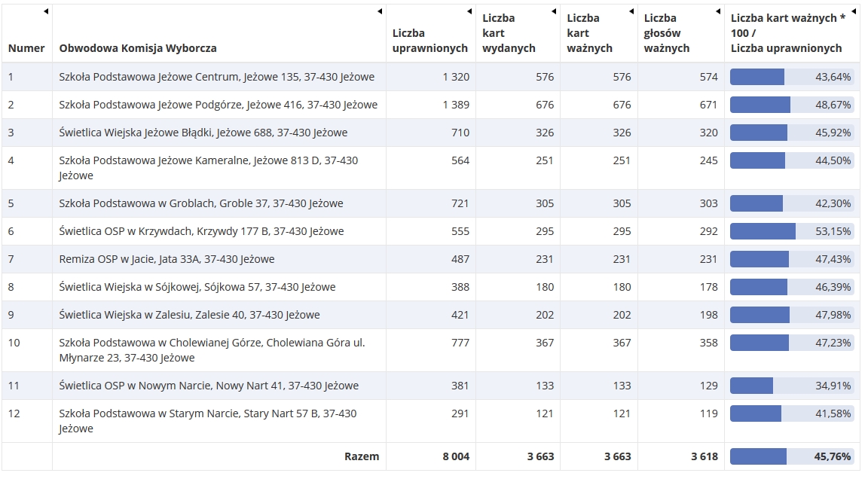Viewport: 868px width, 479px height.
Task: Select the 1 389 eligible voters cell
Action: [x=455, y=105]
